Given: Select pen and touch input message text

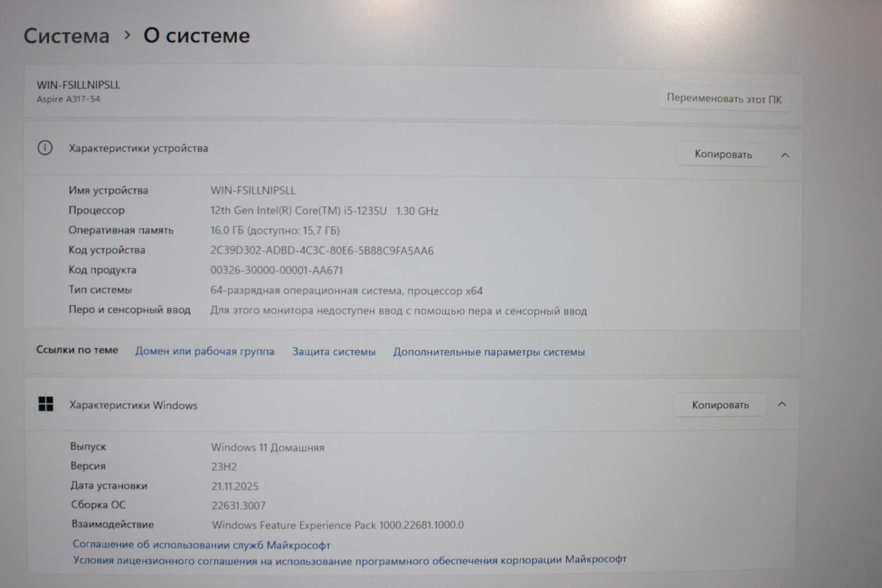Looking at the screenshot, I should 398,311.
